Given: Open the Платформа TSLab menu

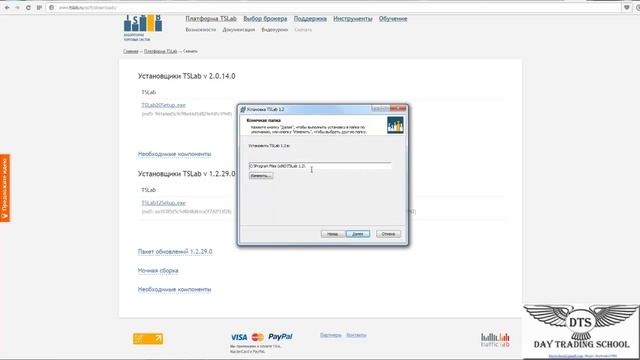Looking at the screenshot, I should click(211, 19).
